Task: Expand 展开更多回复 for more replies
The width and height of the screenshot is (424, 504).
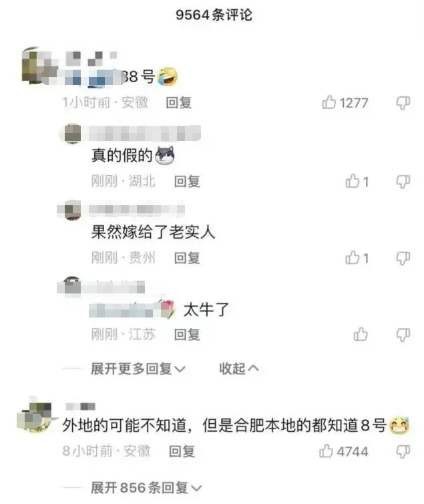Action: click(x=138, y=369)
